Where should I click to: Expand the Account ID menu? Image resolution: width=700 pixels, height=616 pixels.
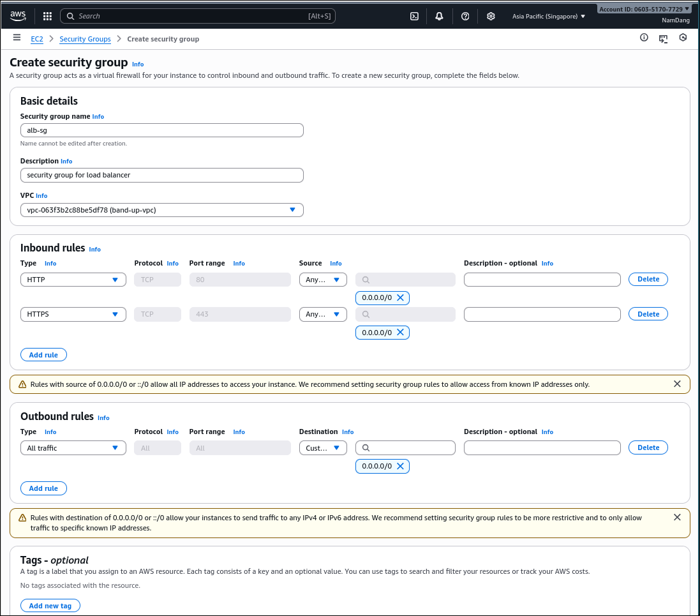[x=644, y=8]
